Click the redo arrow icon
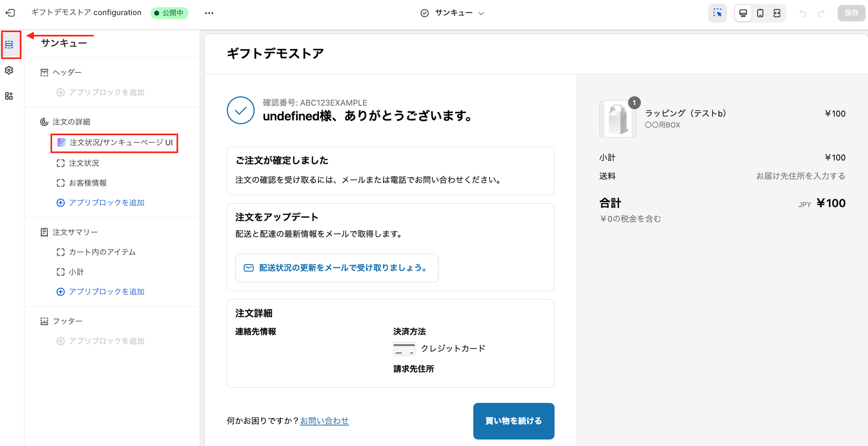This screenshot has height=446, width=868. click(x=821, y=13)
